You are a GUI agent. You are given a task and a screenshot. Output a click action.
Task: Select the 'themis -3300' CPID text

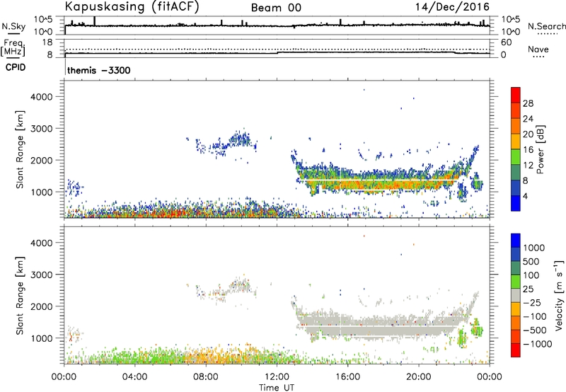(x=99, y=70)
